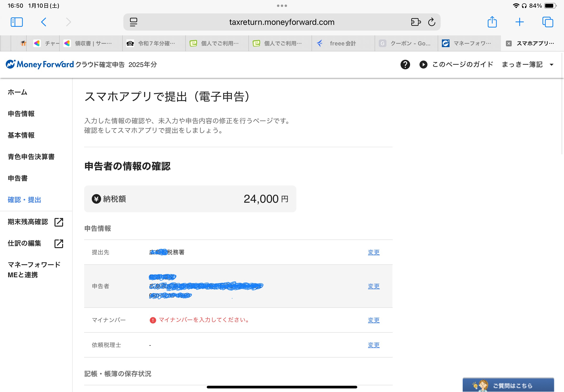Play the このページのガイド guide icon
This screenshot has height=392, width=564.
[x=423, y=64]
